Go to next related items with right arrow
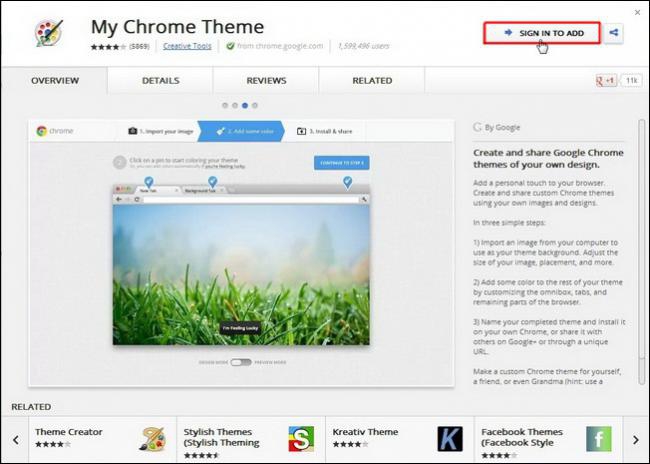 point(635,440)
